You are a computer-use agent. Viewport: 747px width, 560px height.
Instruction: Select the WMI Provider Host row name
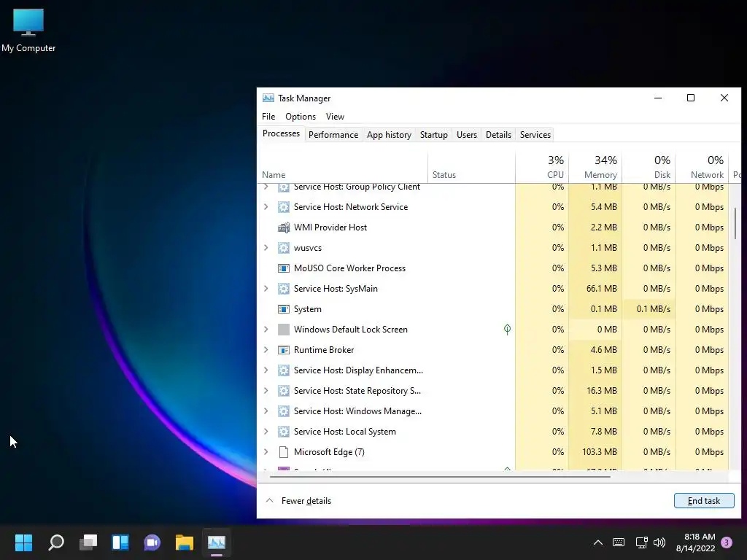coord(330,227)
